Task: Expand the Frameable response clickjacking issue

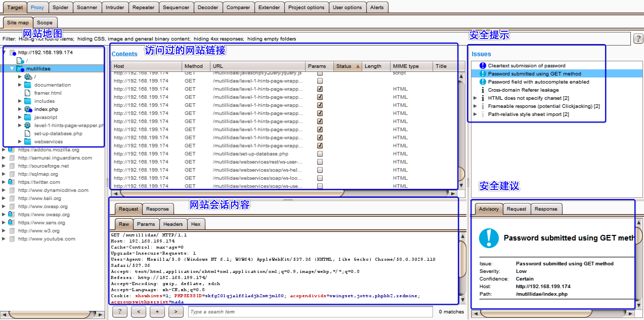Action: [x=476, y=106]
